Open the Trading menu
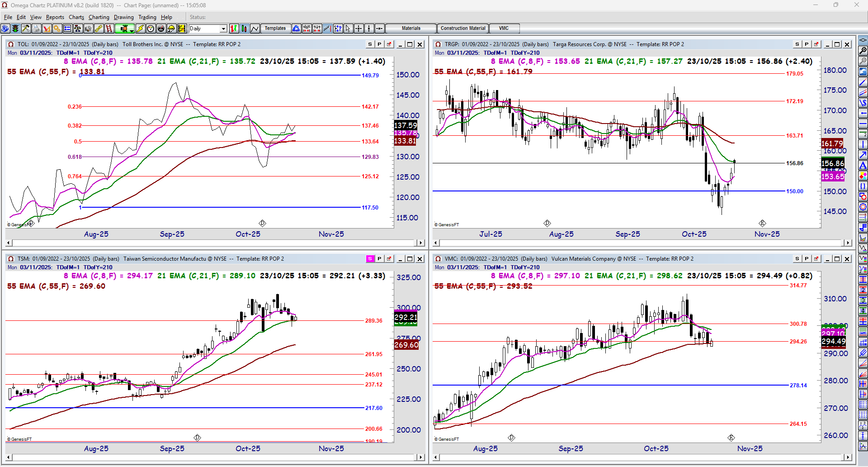 pos(147,17)
